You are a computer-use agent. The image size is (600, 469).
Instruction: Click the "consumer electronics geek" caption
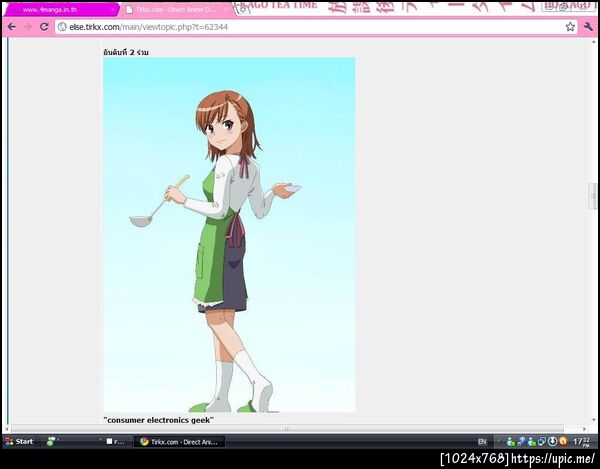158,420
